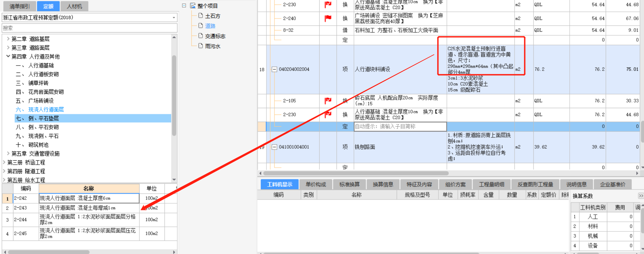Open the 标准换算 tab
This screenshot has height=254, width=644.
(x=349, y=184)
